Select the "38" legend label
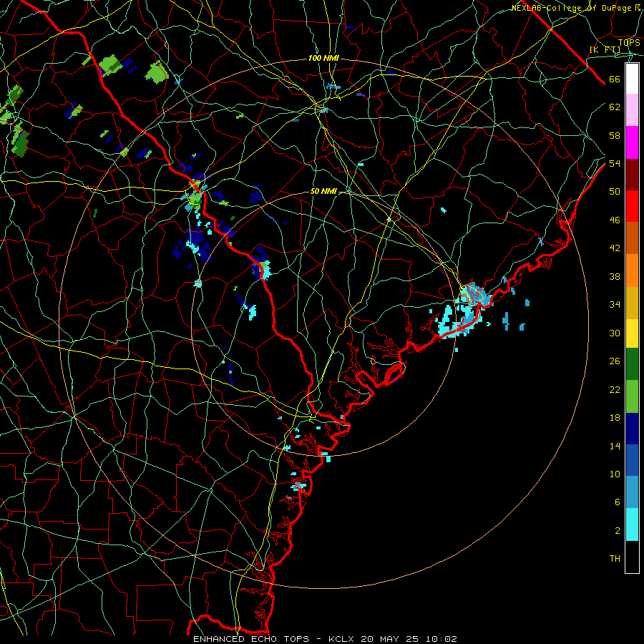The width and height of the screenshot is (644, 644). click(x=615, y=276)
